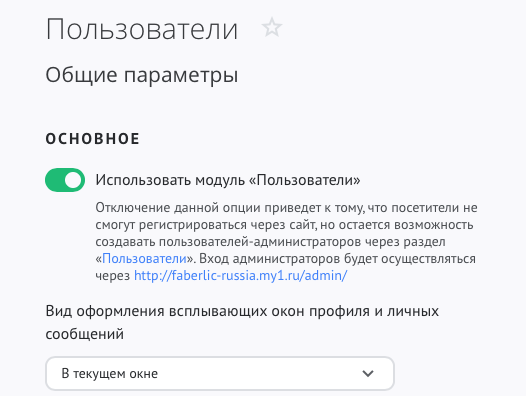Disable the «Пользователи» module toggle switch

[x=65, y=180]
